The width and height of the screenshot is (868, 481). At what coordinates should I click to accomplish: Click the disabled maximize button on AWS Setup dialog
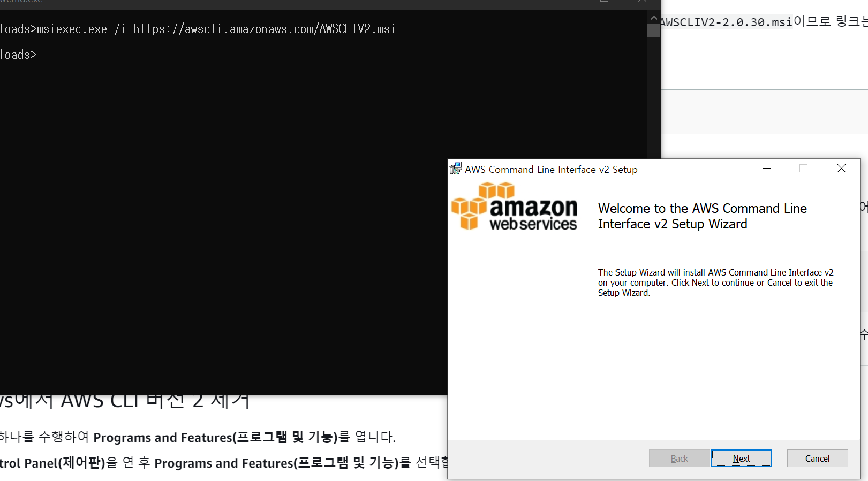tap(803, 169)
